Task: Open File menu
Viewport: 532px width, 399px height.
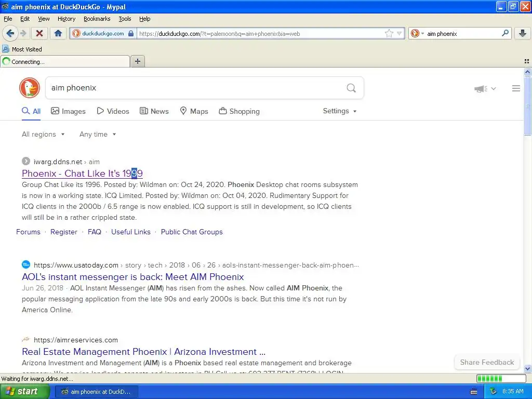Action: [8, 19]
